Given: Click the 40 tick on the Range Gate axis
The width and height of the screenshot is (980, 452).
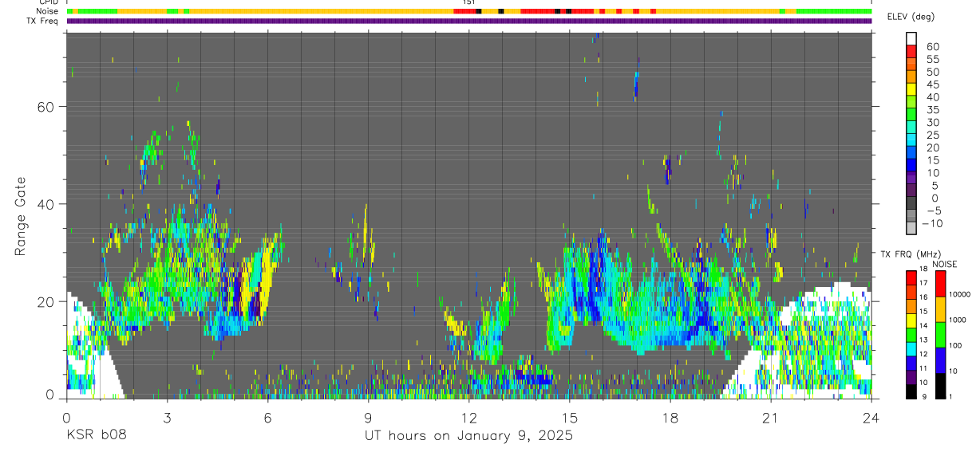Looking at the screenshot, I should click(x=50, y=204).
